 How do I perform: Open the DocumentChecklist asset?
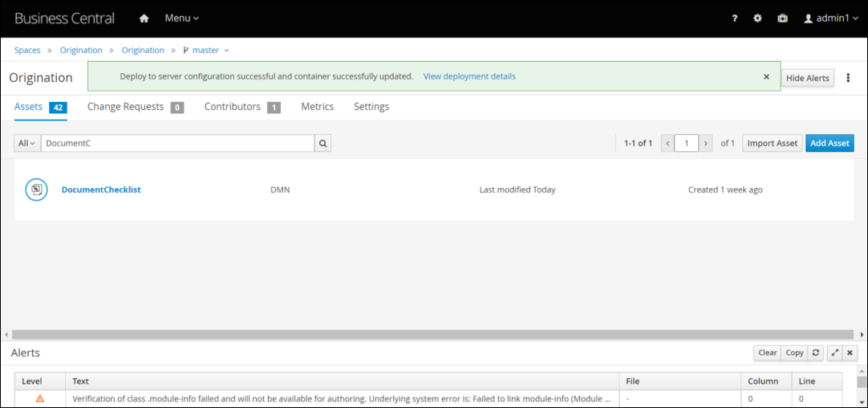(x=101, y=190)
